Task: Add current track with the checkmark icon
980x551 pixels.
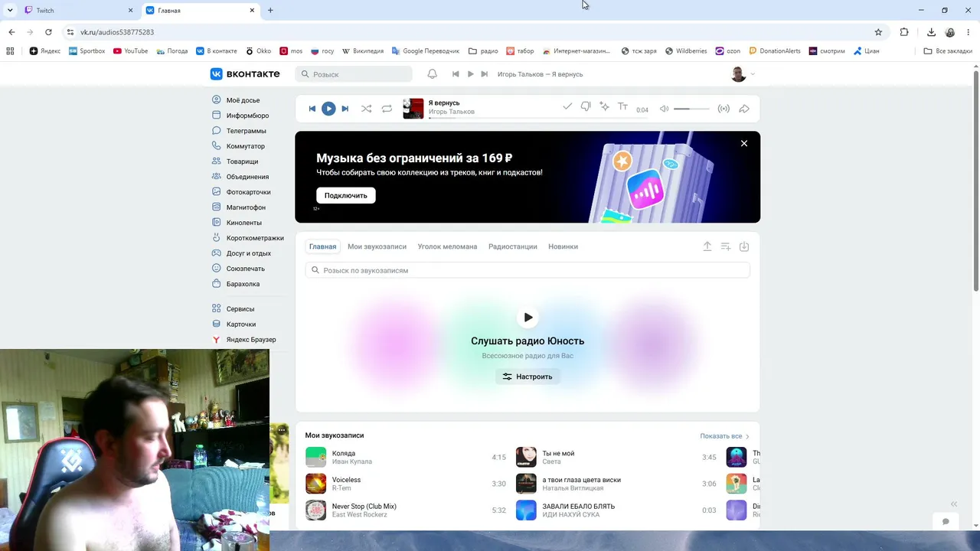Action: coord(567,107)
